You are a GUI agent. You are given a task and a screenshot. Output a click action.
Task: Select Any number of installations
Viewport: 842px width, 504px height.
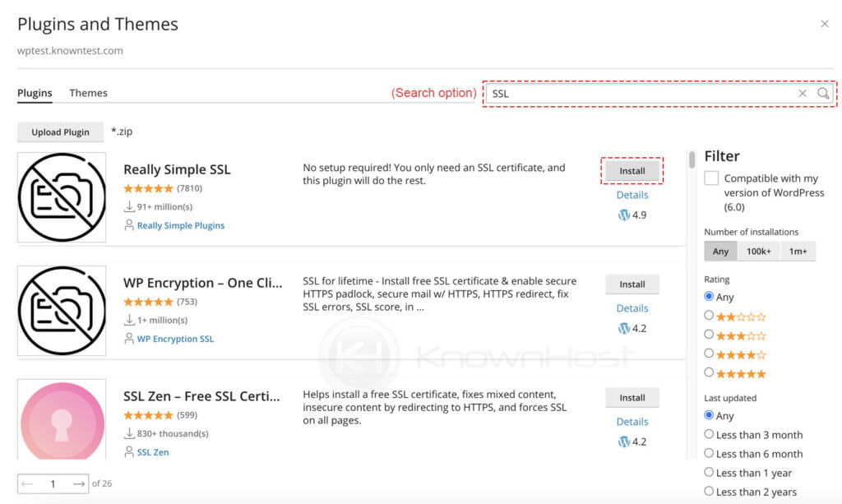tap(720, 252)
